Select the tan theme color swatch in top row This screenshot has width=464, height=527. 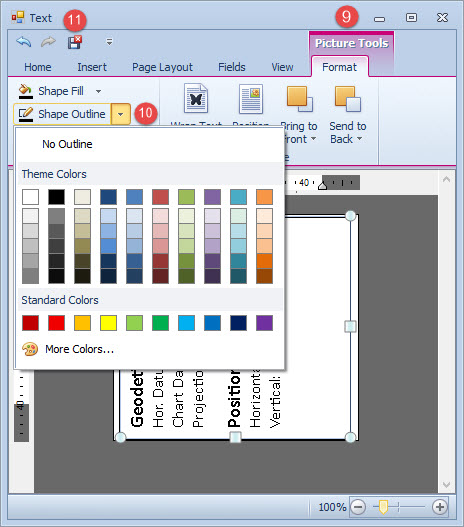[82, 197]
